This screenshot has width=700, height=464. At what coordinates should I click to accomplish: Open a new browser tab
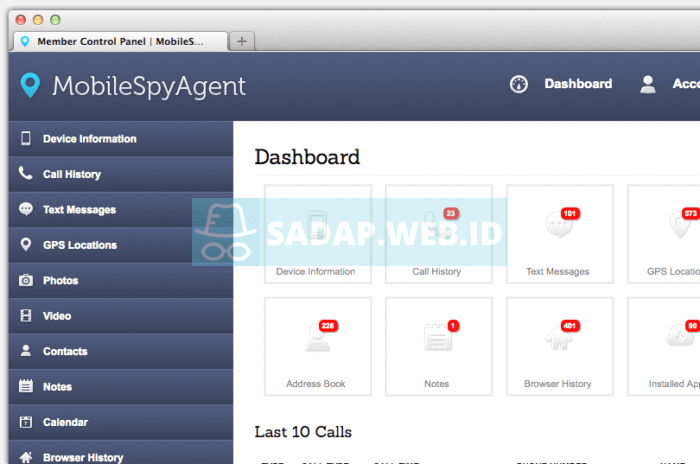click(242, 41)
